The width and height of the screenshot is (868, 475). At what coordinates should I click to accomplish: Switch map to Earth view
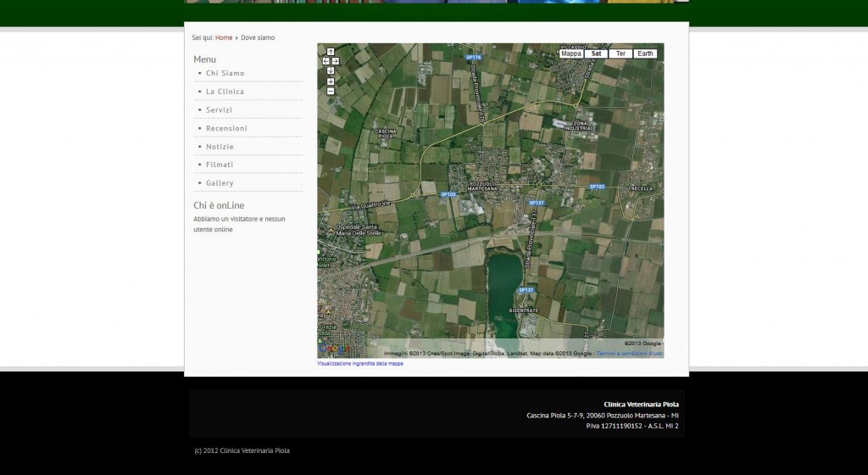(x=645, y=53)
